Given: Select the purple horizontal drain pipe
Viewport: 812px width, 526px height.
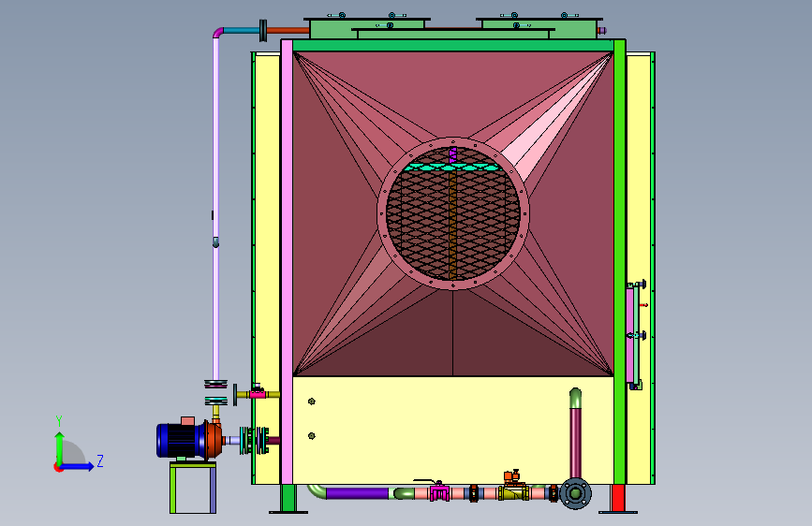Looking at the screenshot, I should 357,493.
